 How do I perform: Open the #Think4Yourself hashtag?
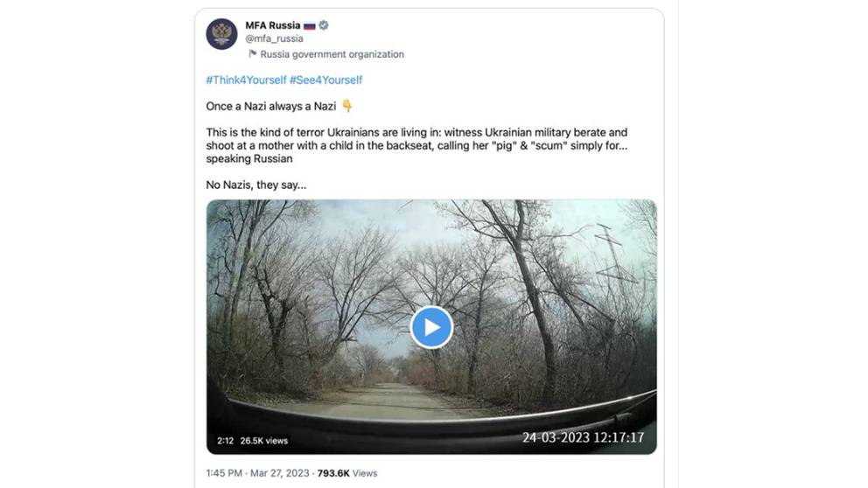click(246, 80)
